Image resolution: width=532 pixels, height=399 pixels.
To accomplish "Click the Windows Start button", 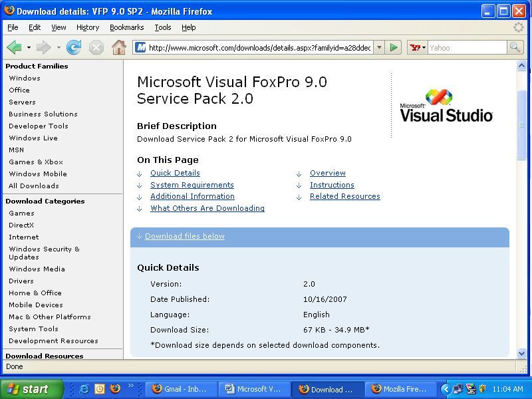I will pyautogui.click(x=31, y=389).
